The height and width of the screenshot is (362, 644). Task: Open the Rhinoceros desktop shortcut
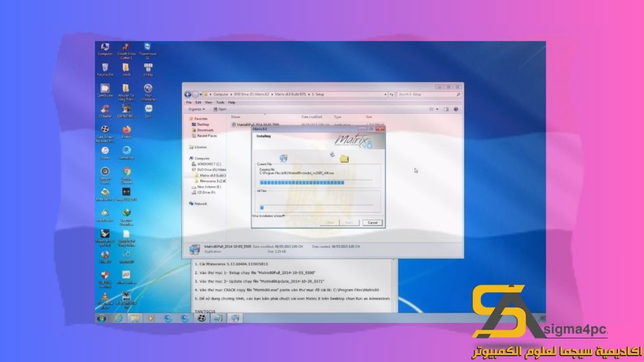tap(105, 237)
